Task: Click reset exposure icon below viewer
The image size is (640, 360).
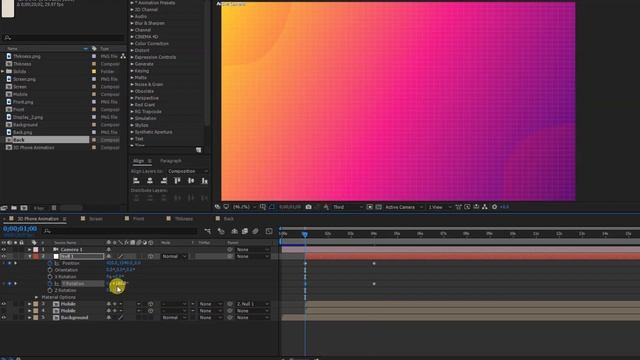Action: tap(495, 207)
